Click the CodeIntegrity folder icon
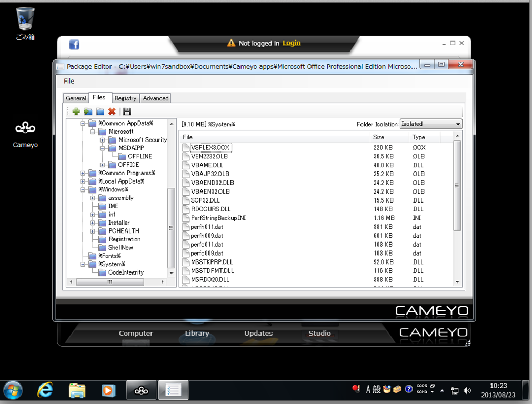The image size is (532, 404). tap(103, 272)
